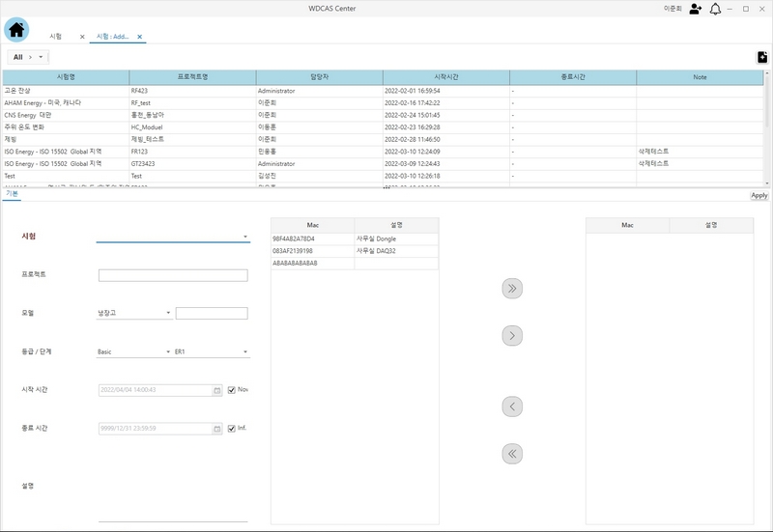Open the calendar picker for 시작 시간
Viewport: 773px width, 532px height.
coord(216,391)
